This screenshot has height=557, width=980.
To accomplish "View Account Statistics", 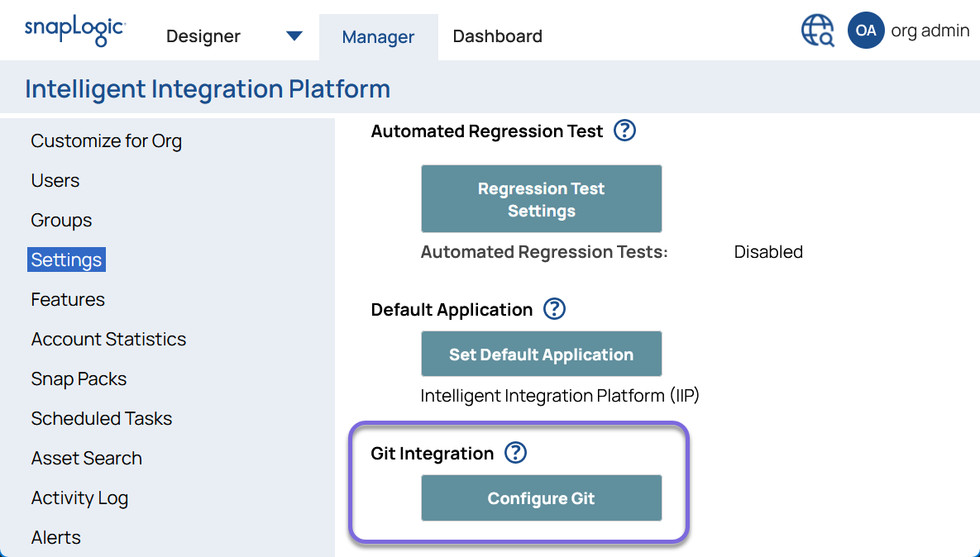I will coord(108,339).
